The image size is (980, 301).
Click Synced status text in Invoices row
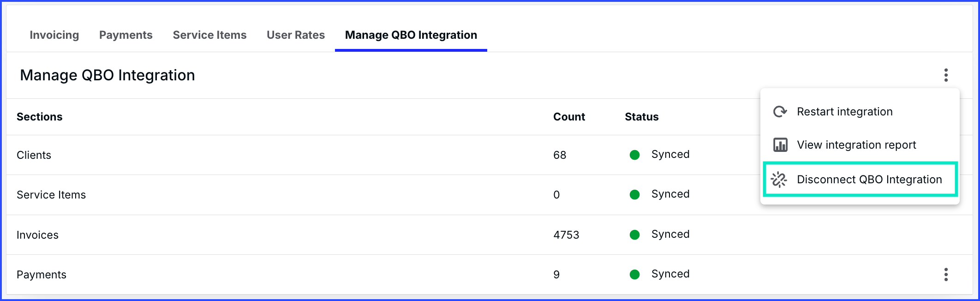670,234
